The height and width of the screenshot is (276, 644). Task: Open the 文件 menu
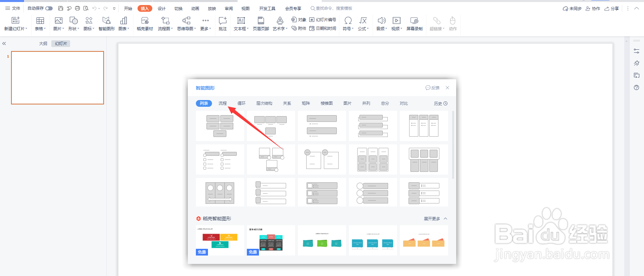(x=13, y=8)
